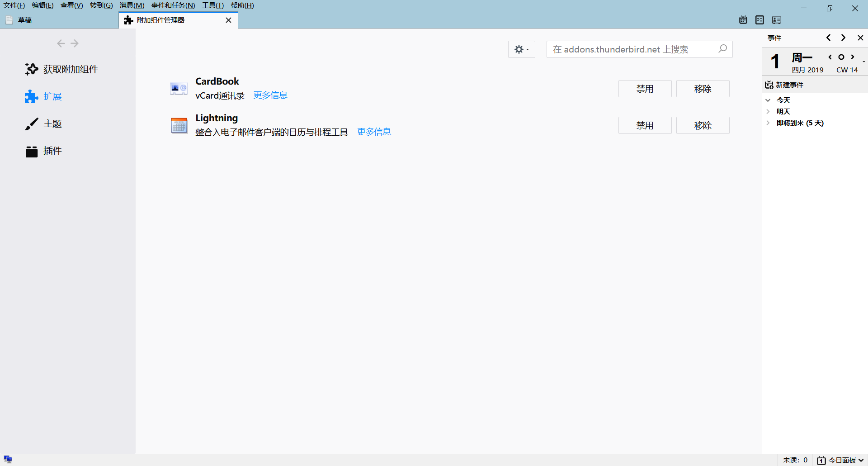This screenshot has width=868, height=466.
Task: Open the 帮助(H) menu
Action: click(242, 5)
